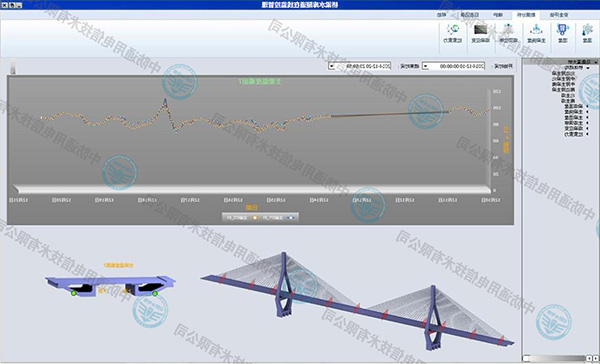This screenshot has height=364, width=600.
Task: Click right green sensor on girder cross-section
Action: pyautogui.click(x=155, y=294)
